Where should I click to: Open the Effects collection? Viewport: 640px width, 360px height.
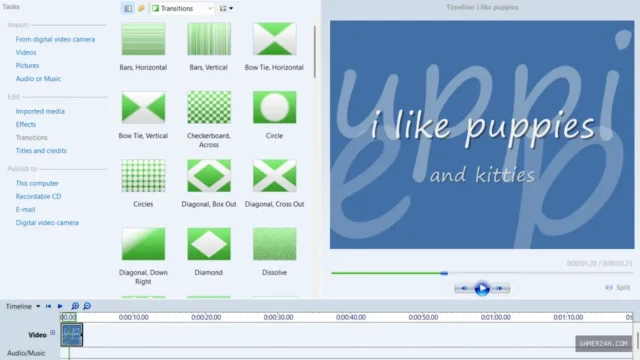pyautogui.click(x=26, y=124)
